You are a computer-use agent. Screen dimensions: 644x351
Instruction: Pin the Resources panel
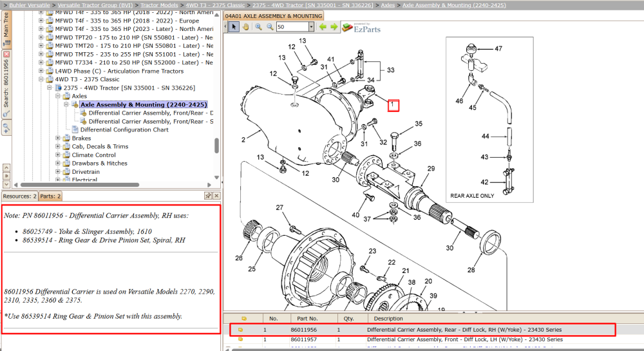pyautogui.click(x=208, y=196)
